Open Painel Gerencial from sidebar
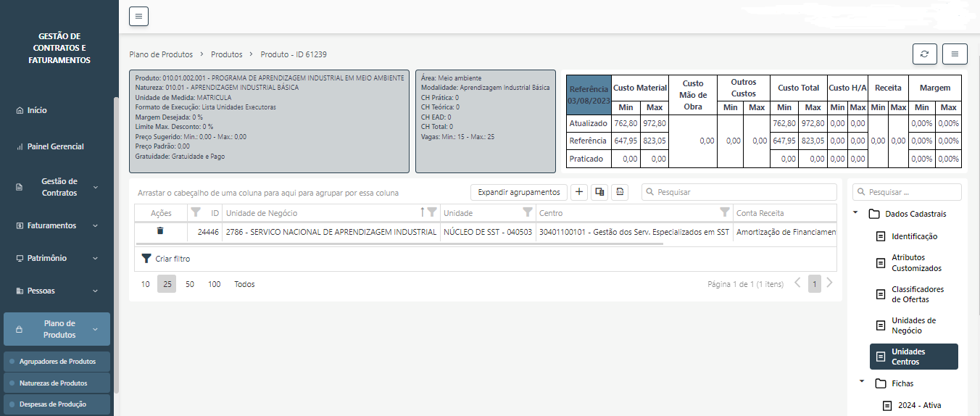Viewport: 980px width, 416px height. (x=55, y=146)
